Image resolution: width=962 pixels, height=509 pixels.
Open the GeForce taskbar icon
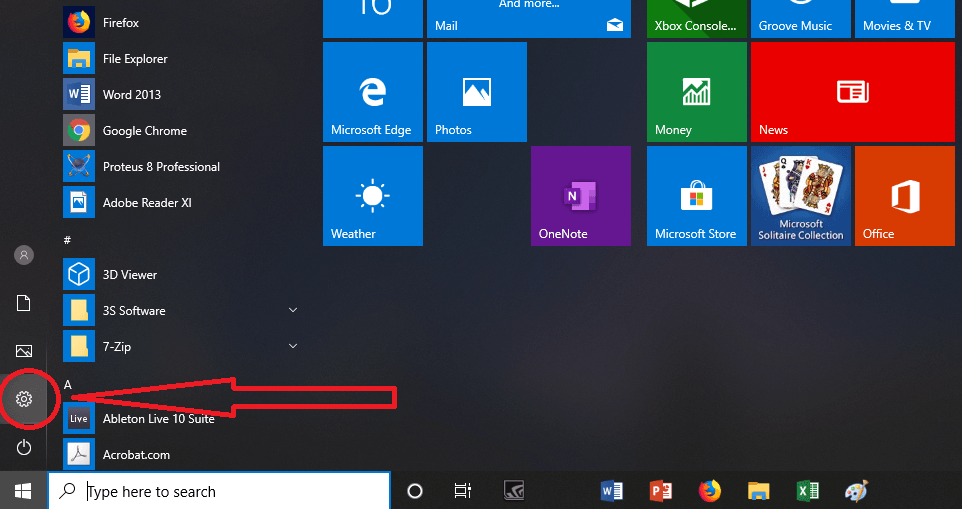tap(514, 491)
